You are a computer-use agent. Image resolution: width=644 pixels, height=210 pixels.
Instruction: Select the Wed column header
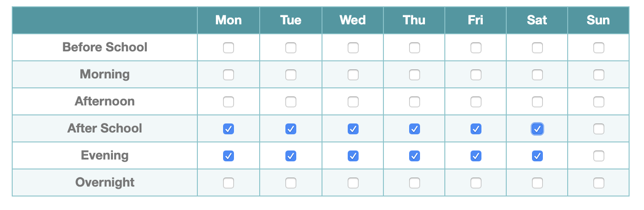(353, 20)
